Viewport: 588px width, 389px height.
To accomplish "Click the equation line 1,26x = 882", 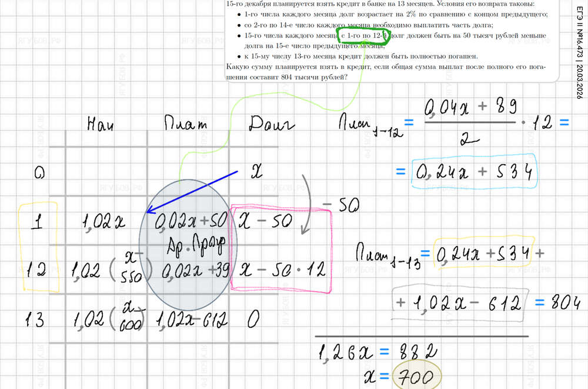I will click(377, 352).
